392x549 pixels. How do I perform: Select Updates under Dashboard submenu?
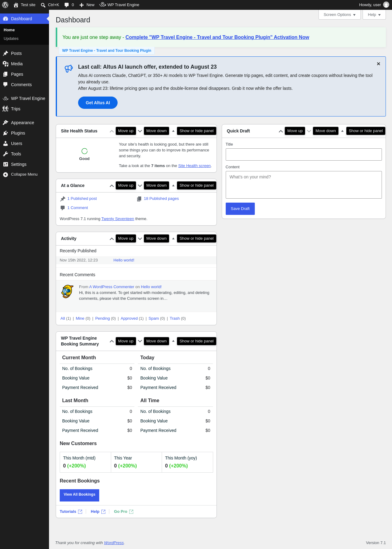pos(11,39)
